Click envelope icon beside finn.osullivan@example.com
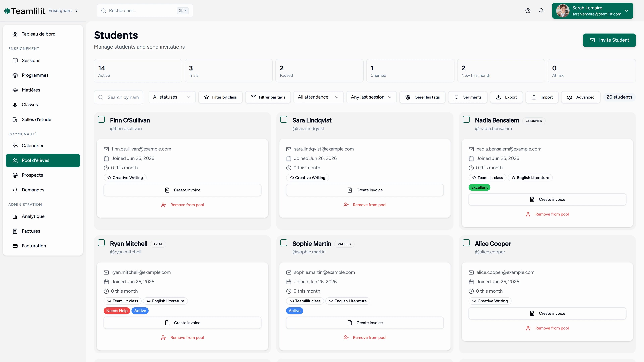The image size is (644, 362). point(106,149)
